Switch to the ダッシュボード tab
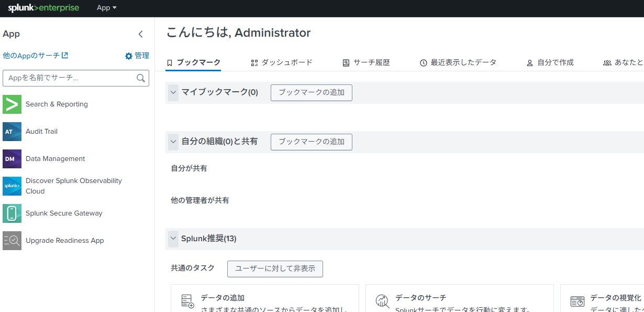Screen dimensions: 644x312 (282, 62)
